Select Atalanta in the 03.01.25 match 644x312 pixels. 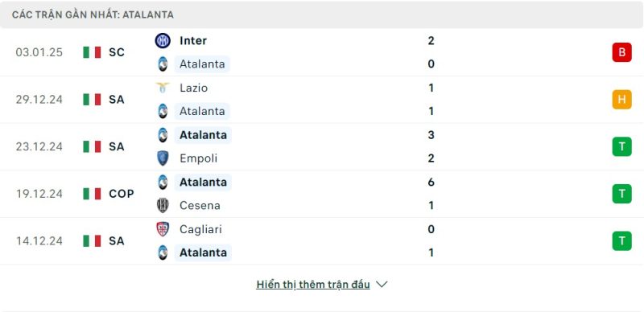click(202, 64)
